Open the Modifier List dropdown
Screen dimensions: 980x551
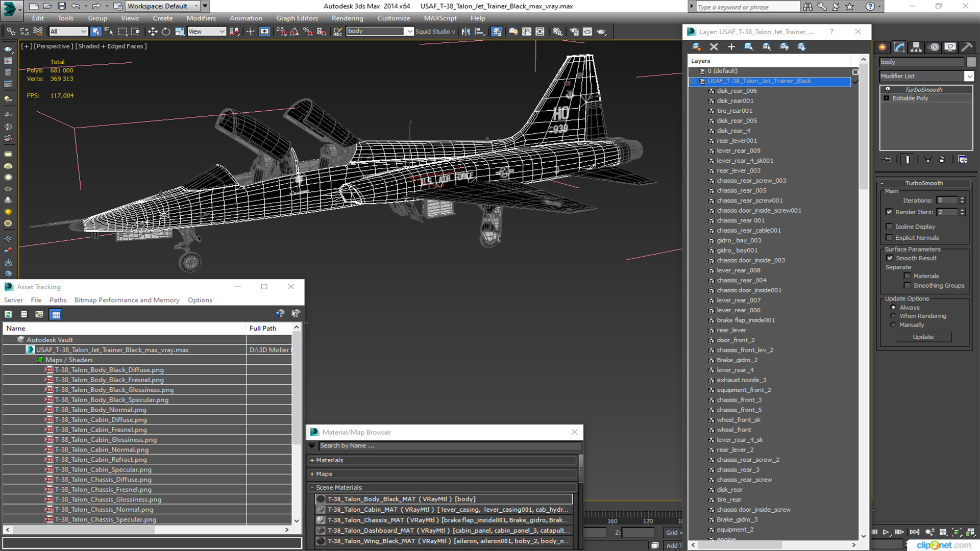point(969,76)
